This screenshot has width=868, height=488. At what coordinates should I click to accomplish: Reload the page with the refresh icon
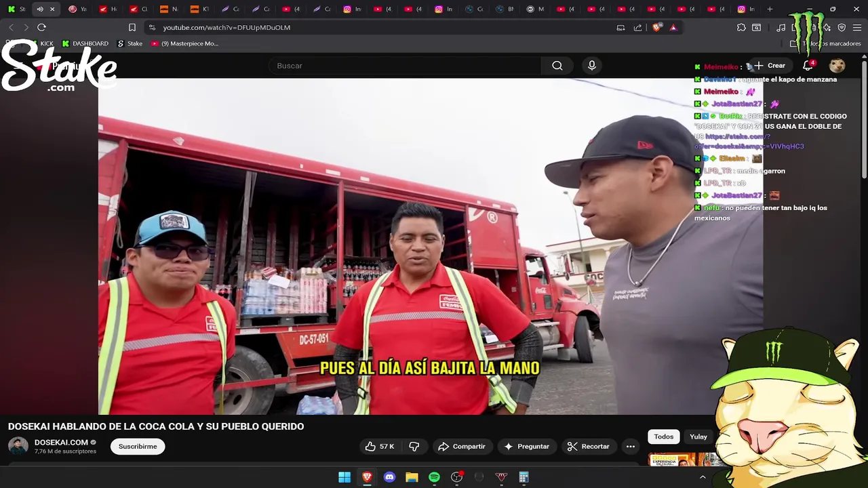point(41,27)
